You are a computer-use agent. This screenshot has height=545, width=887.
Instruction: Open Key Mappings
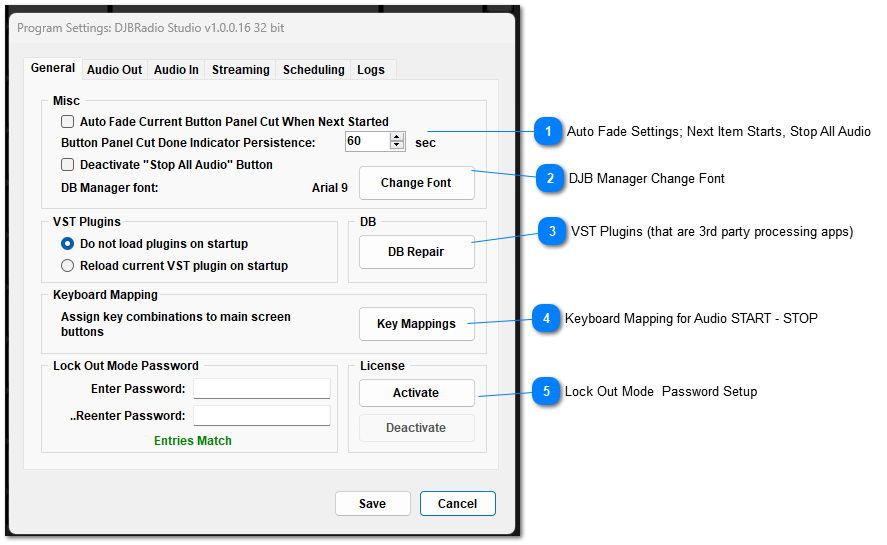click(416, 324)
